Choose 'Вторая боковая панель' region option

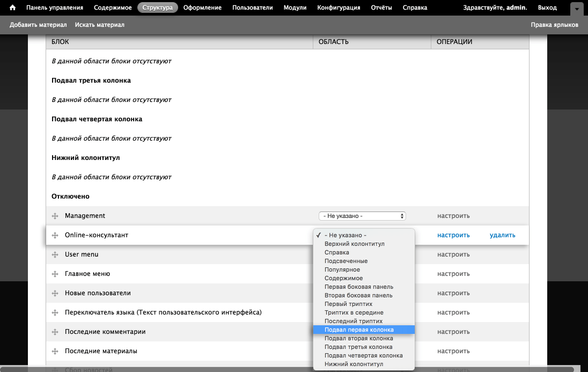pyautogui.click(x=364, y=295)
